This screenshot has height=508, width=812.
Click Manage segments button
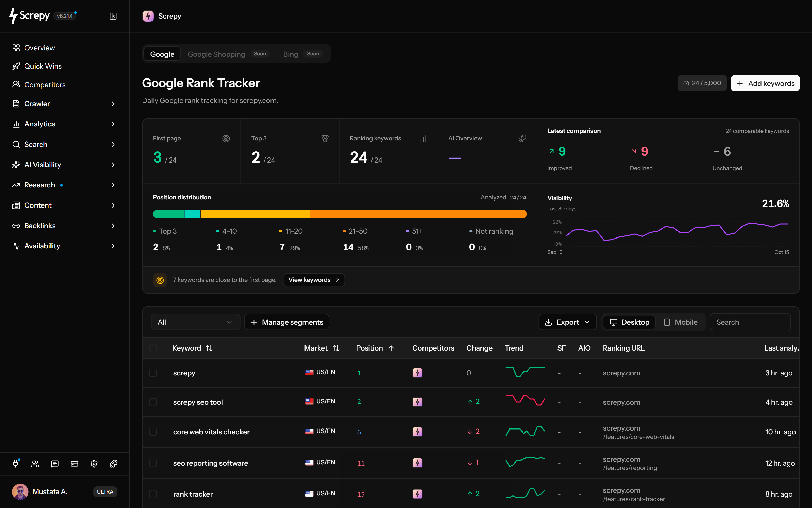pos(286,322)
